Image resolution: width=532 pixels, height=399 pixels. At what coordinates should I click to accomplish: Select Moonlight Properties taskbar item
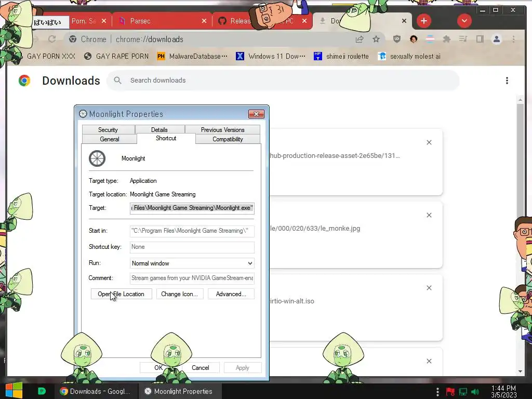(179, 391)
